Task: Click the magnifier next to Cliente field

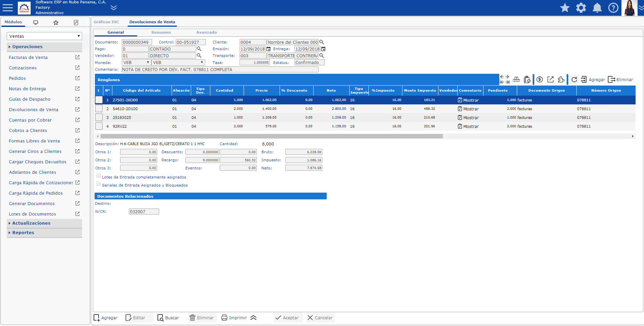Action: (322, 42)
